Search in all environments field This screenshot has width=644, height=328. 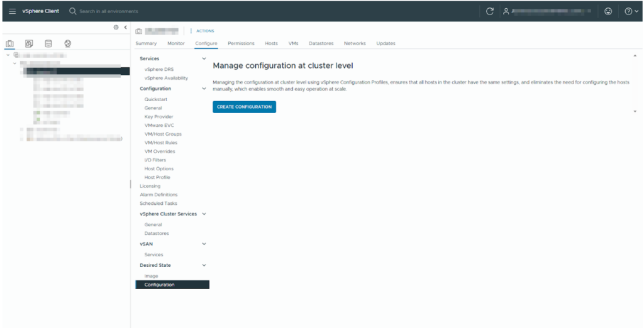coord(109,11)
